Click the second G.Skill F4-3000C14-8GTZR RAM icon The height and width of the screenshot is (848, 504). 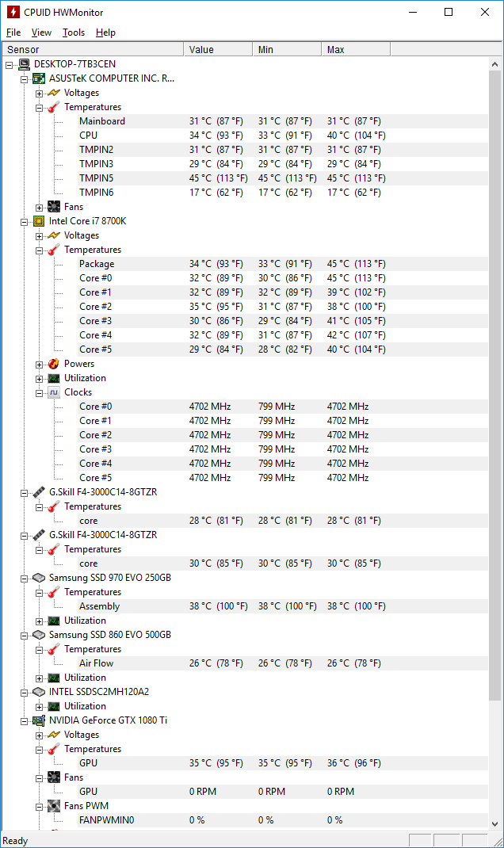(39, 535)
